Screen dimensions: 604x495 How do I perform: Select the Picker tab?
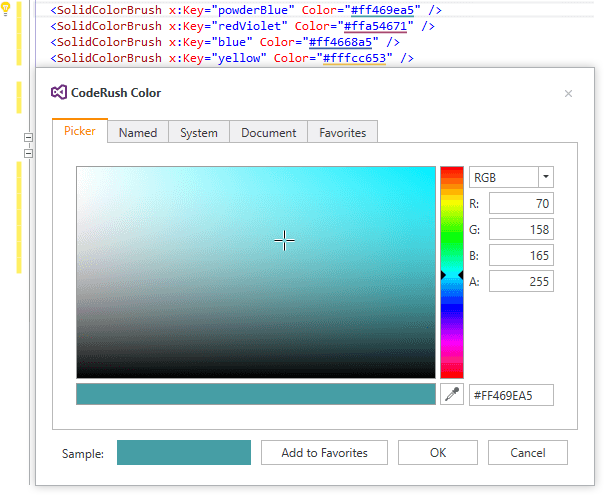click(79, 131)
